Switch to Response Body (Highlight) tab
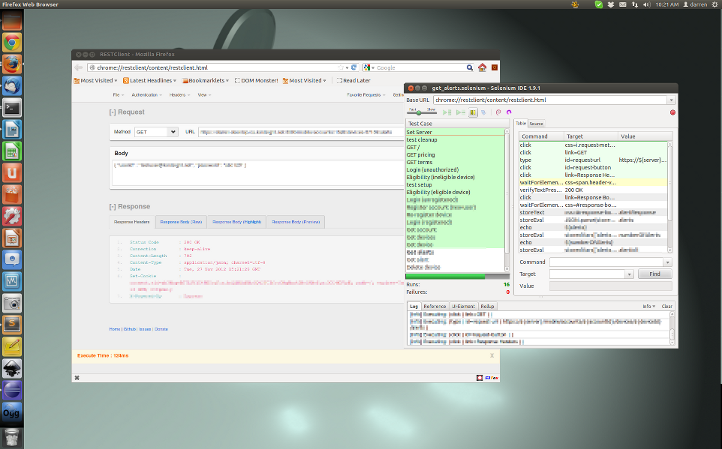This screenshot has height=449, width=722. [237, 222]
